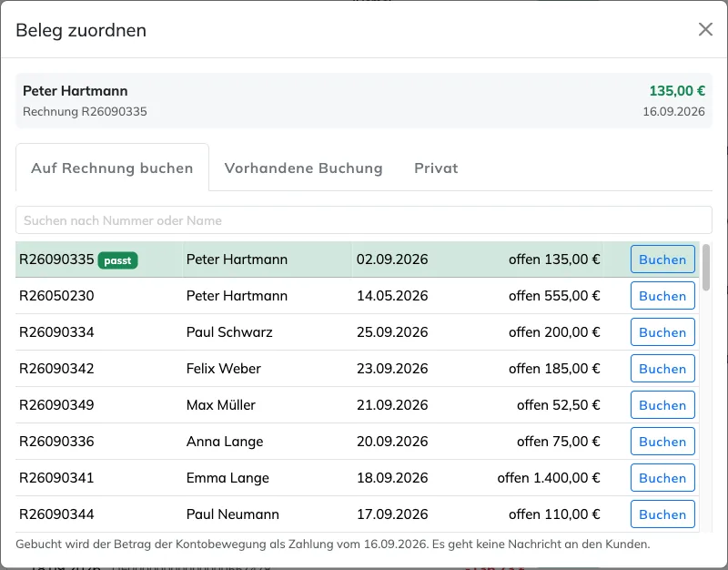The image size is (728, 570).
Task: Click Buchen for invoice R26050230
Action: pyautogui.click(x=662, y=295)
